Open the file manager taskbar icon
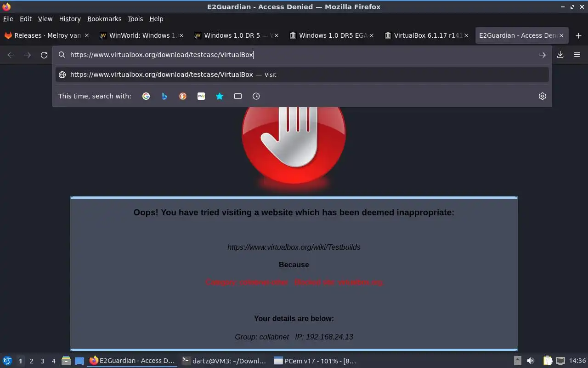The image size is (588, 368). click(66, 361)
